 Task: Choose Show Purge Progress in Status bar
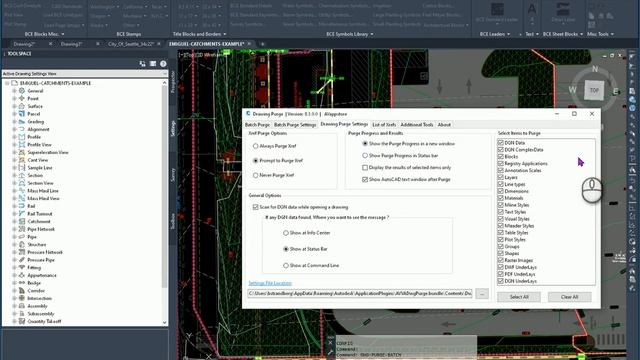(365, 156)
